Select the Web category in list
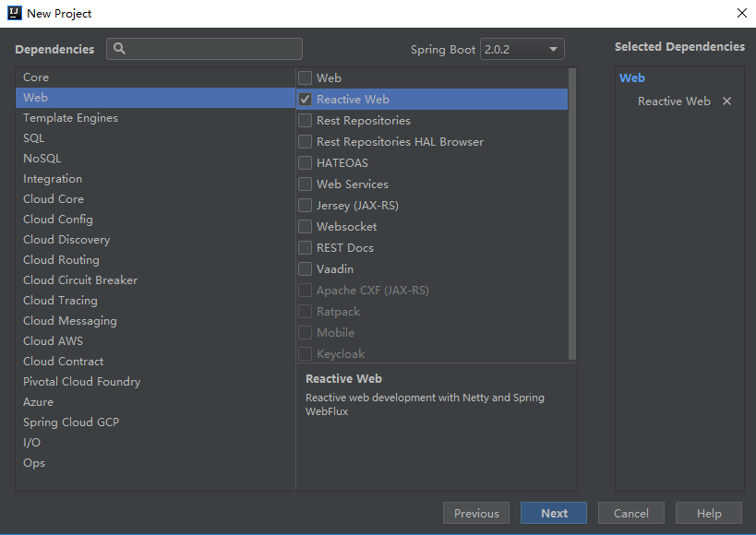Image resolution: width=756 pixels, height=535 pixels. tap(155, 98)
